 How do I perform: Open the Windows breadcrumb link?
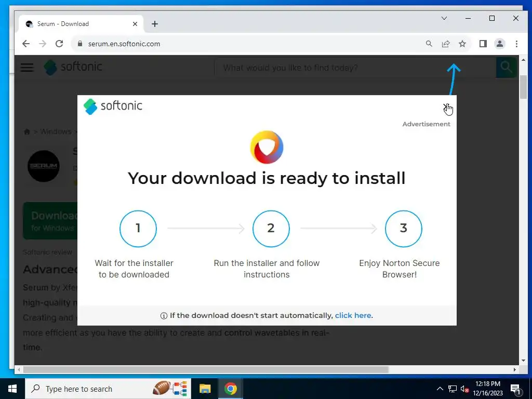(x=56, y=131)
